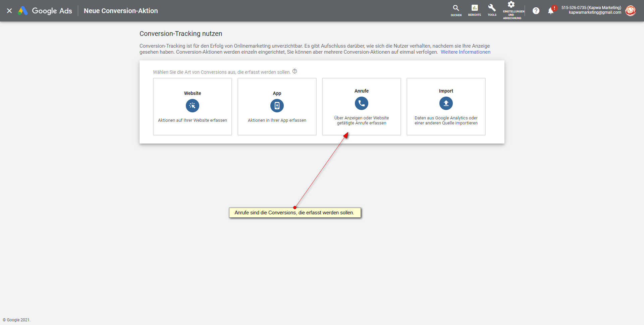Click the App smartphone icon
Image resolution: width=644 pixels, height=325 pixels.
[x=277, y=106]
